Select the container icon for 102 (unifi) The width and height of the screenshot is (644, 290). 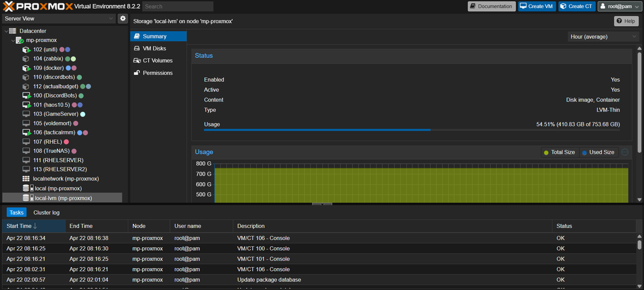26,50
